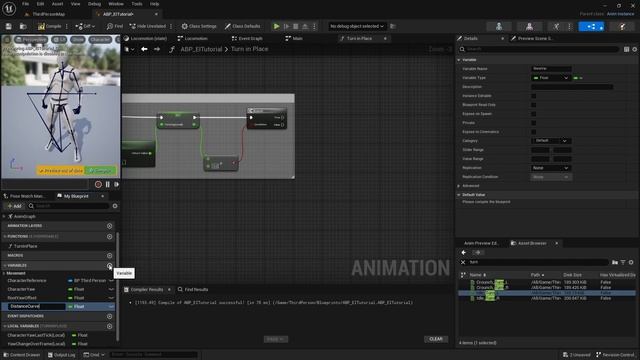The image size is (640, 360).
Task: Navigate forward in graph history
Action: (x=157, y=49)
